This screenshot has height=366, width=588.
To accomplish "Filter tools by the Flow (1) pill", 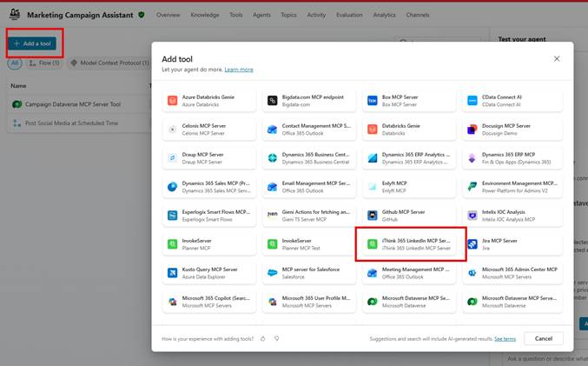I will tap(45, 63).
